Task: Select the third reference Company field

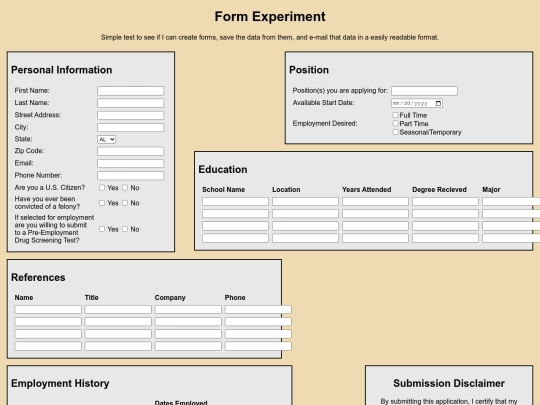Action: 188,334
